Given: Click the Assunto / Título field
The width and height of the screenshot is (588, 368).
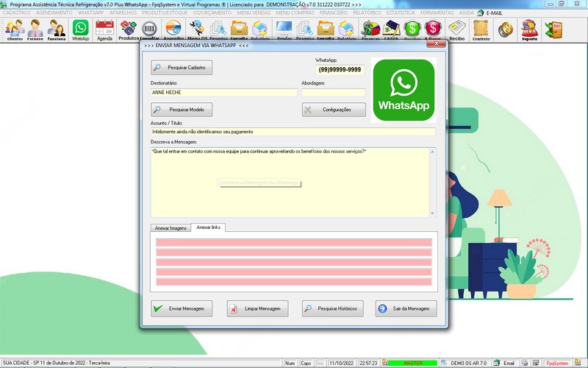Looking at the screenshot, I should 293,132.
